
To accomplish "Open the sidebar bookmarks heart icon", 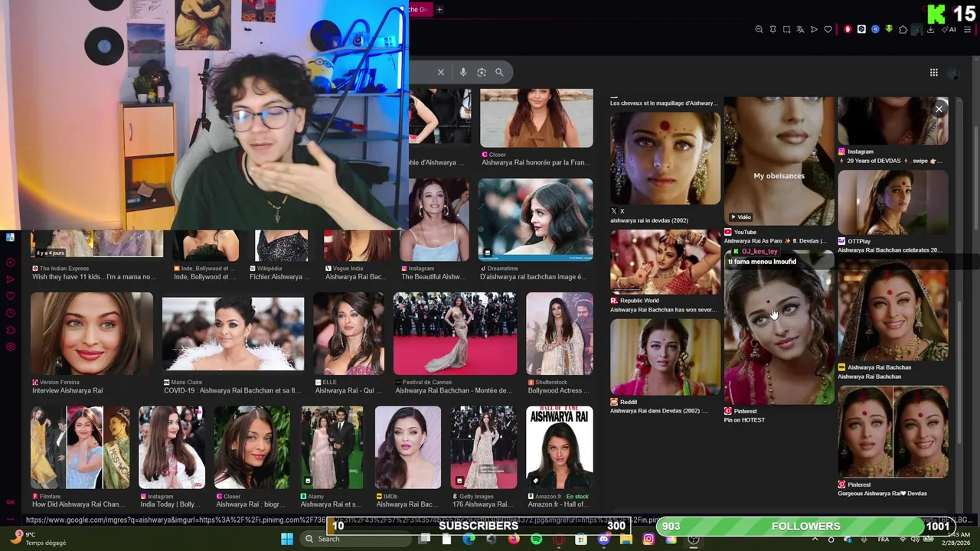I will [11, 296].
